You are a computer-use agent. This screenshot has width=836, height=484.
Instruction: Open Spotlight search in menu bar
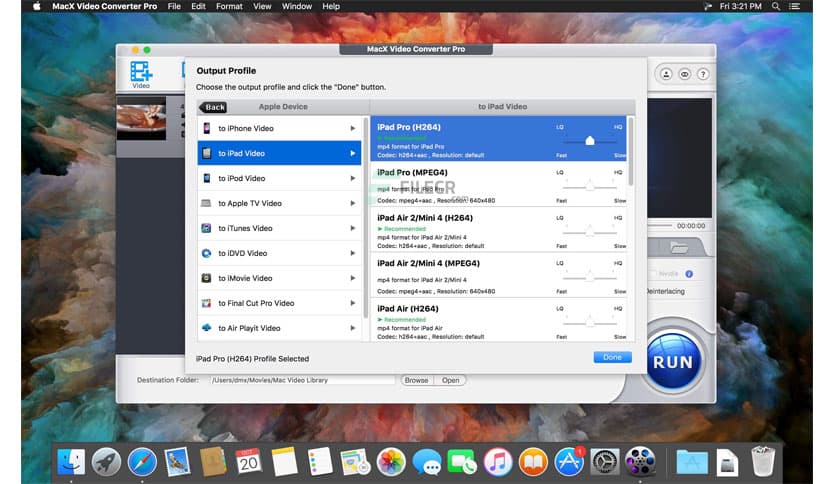point(776,6)
